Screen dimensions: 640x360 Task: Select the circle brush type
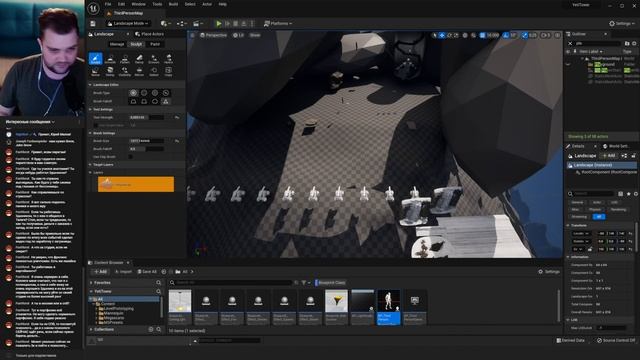point(133,93)
